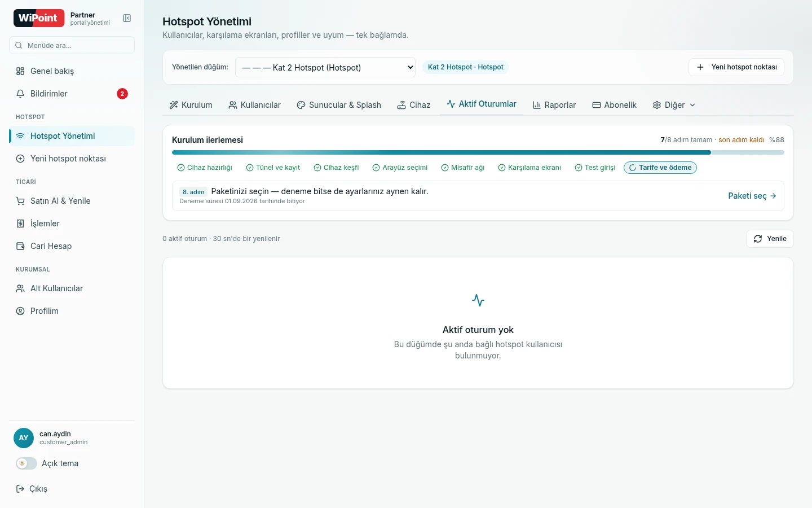Expand the Diğer tab menu

point(674,105)
